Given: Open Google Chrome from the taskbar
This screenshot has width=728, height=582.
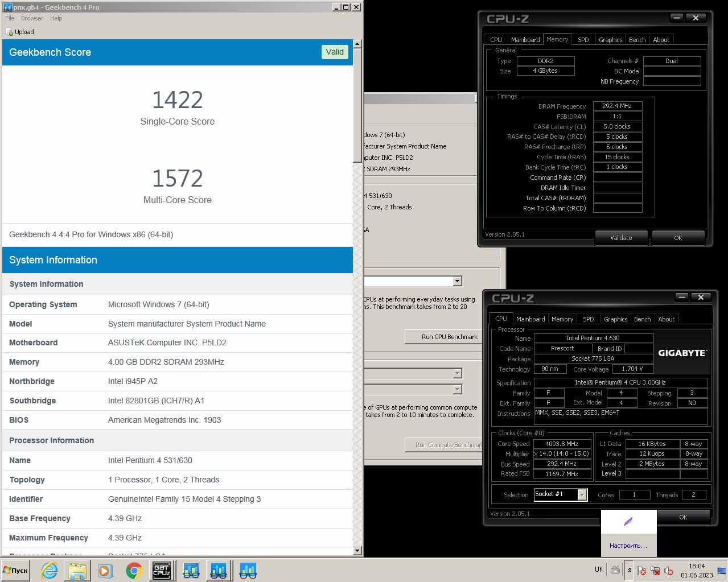Looking at the screenshot, I should point(134,570).
